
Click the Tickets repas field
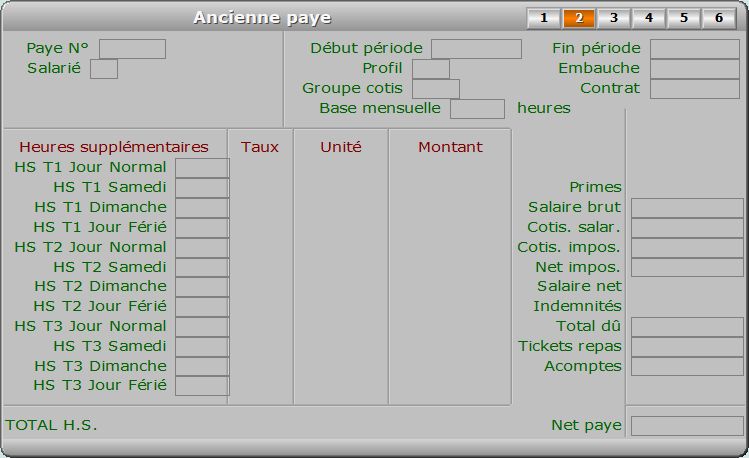(687, 347)
